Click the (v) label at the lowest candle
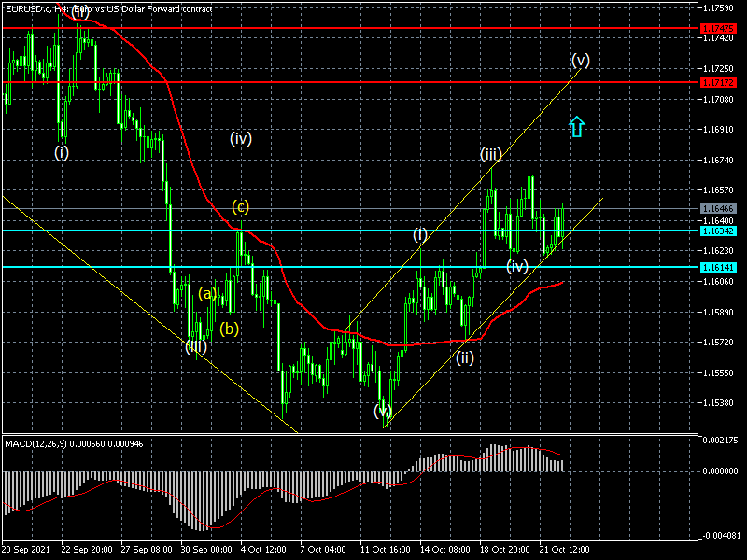 [383, 410]
